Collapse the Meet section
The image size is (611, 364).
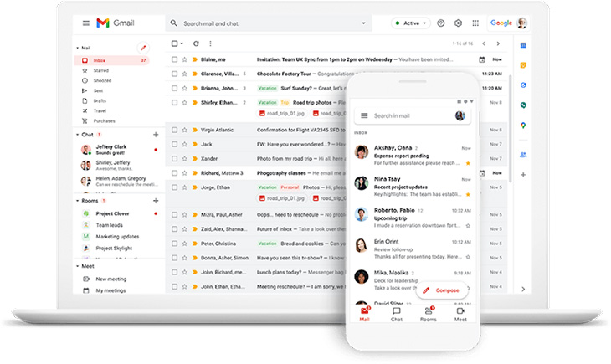click(x=77, y=267)
